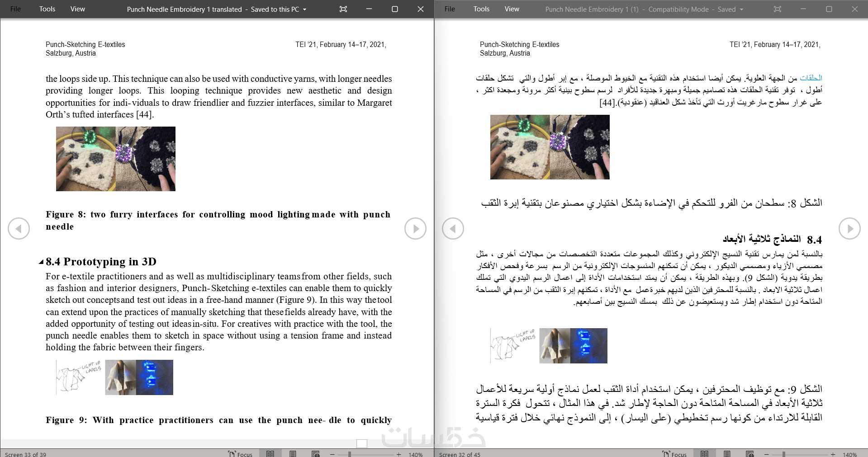Go to previous screen in right document
The image size is (868, 457).
tap(453, 229)
